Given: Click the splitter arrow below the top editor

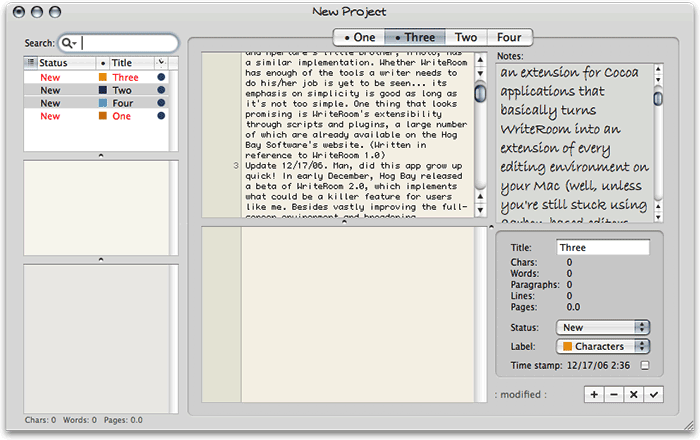Looking at the screenshot, I should tap(344, 222).
